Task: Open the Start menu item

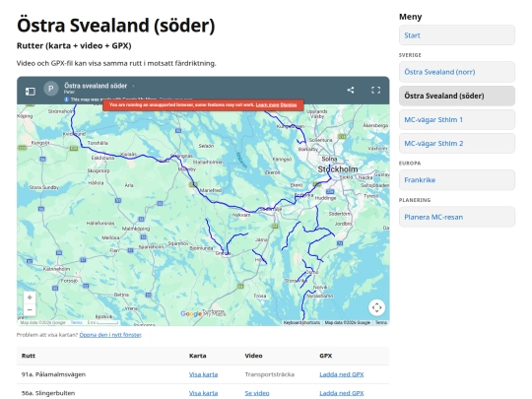Action: (457, 35)
